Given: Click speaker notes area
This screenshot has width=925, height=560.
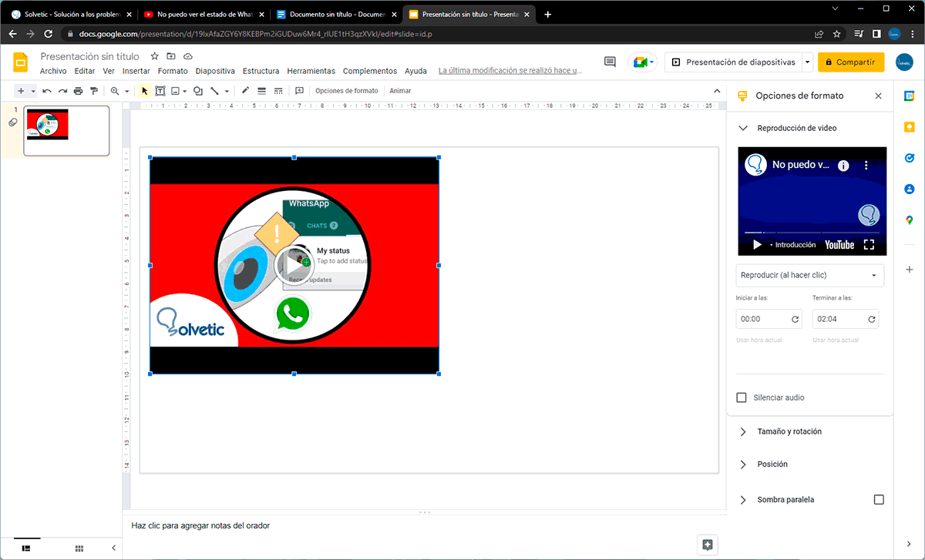Looking at the screenshot, I should point(424,526).
